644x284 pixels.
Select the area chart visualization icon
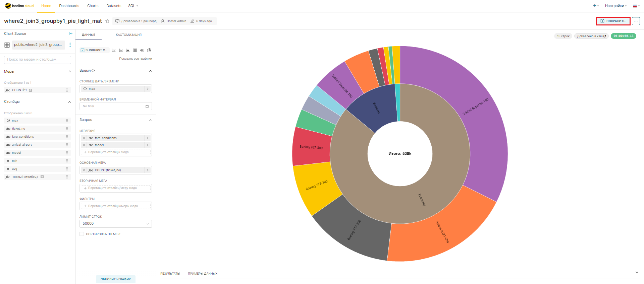[128, 50]
